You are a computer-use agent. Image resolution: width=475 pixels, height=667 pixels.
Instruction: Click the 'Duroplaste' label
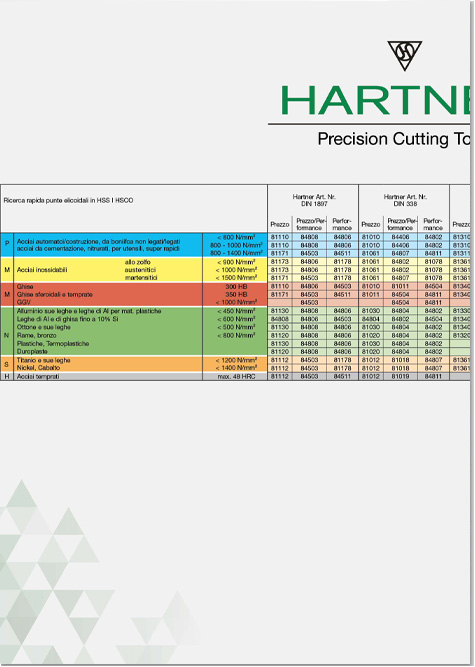coord(32,351)
